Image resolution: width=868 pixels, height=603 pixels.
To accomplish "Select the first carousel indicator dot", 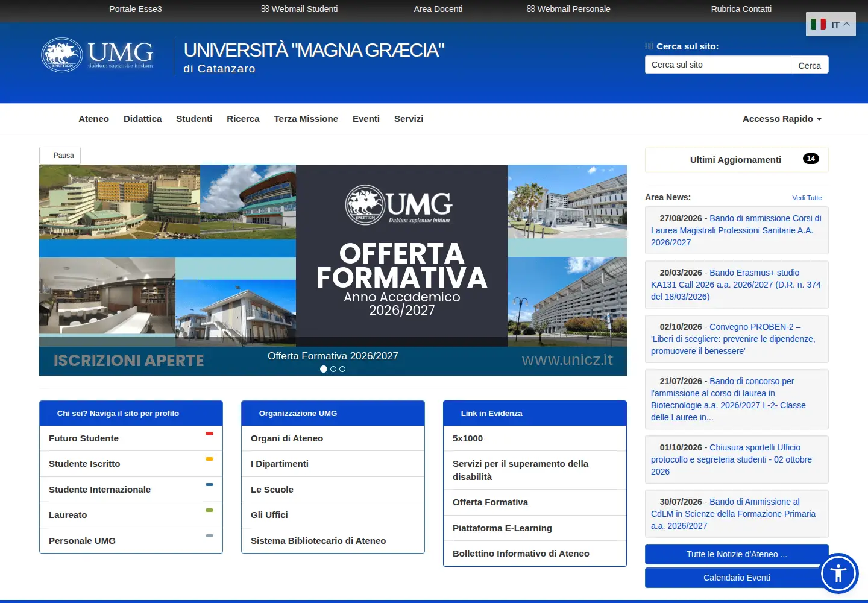I will click(x=324, y=369).
